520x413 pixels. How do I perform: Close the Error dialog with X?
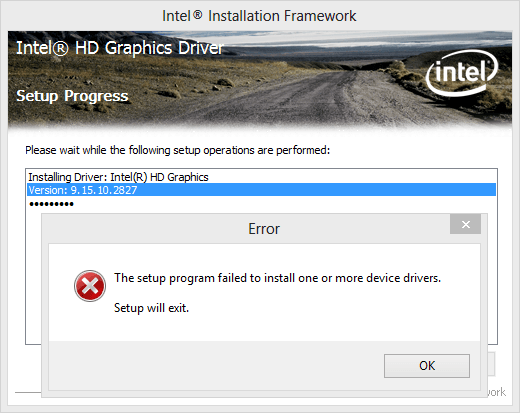coord(465,224)
